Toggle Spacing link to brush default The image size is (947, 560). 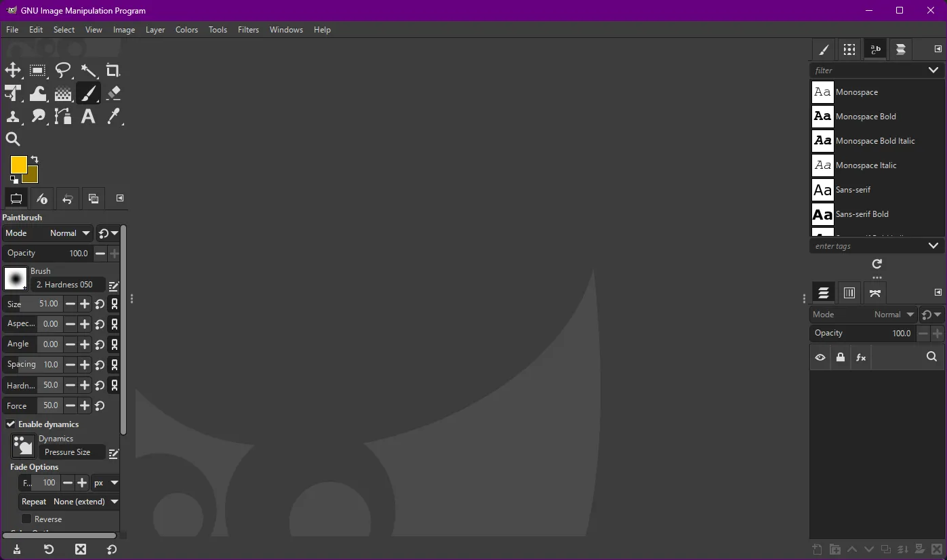pos(115,365)
